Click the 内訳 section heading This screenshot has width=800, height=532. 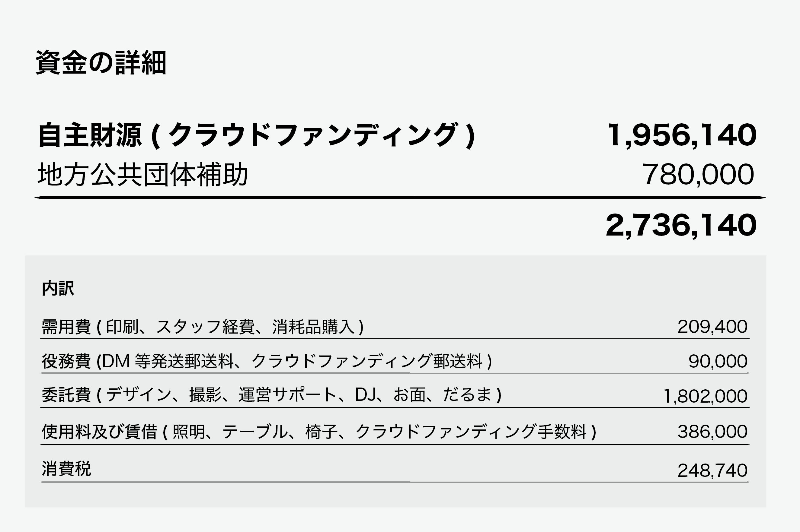(58, 288)
